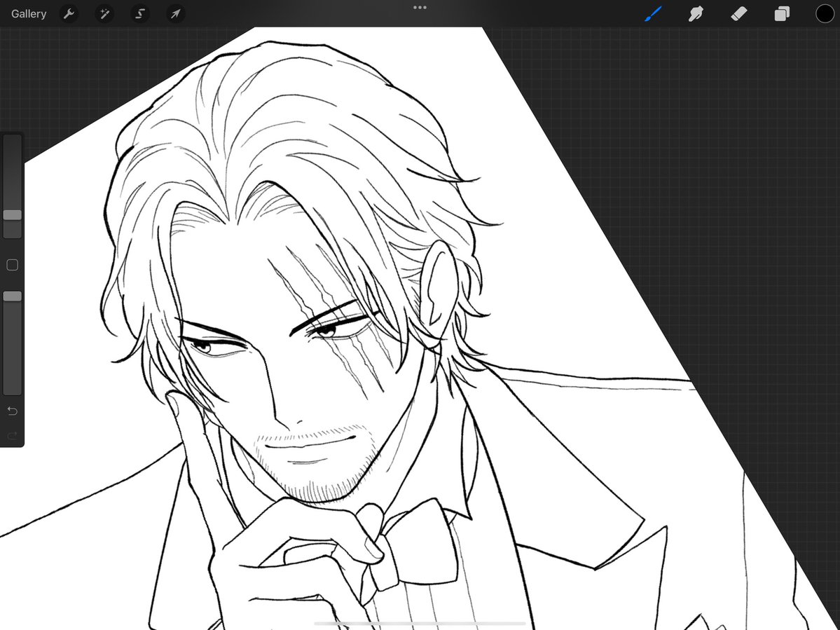Open the black color picker circle
This screenshot has width=840, height=630.
(x=825, y=14)
